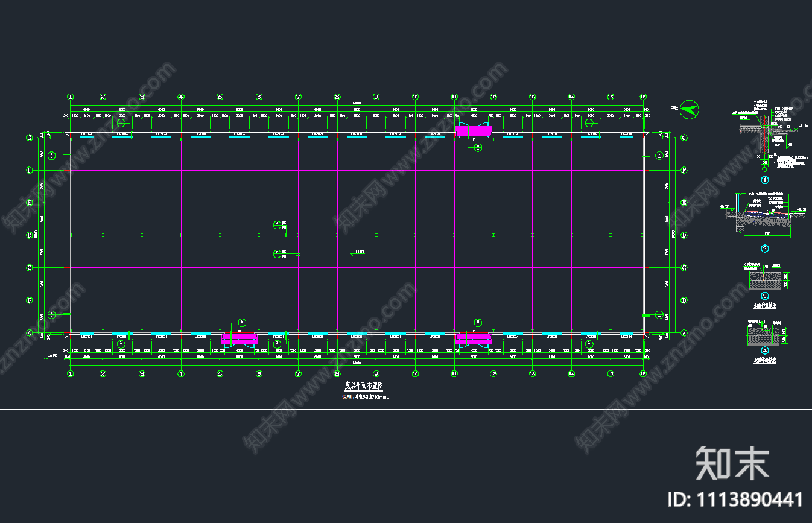Click the note text ending in 240mm

coord(366,398)
